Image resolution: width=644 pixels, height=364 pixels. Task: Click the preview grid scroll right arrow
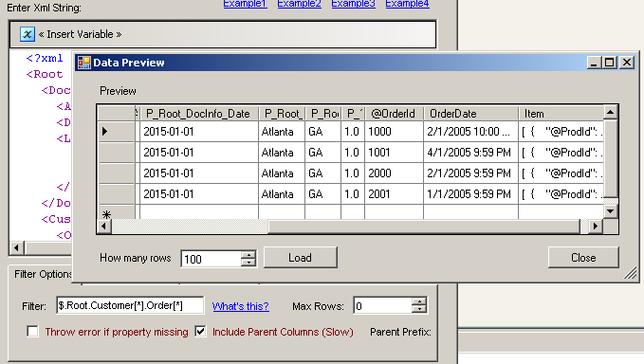[596, 227]
